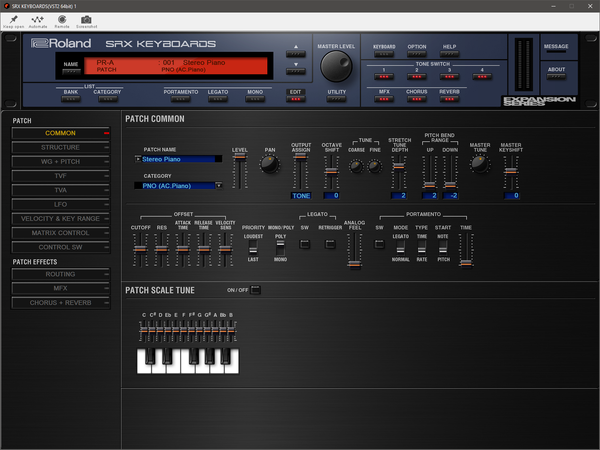
Task: Click the Pan knob
Action: click(x=270, y=164)
